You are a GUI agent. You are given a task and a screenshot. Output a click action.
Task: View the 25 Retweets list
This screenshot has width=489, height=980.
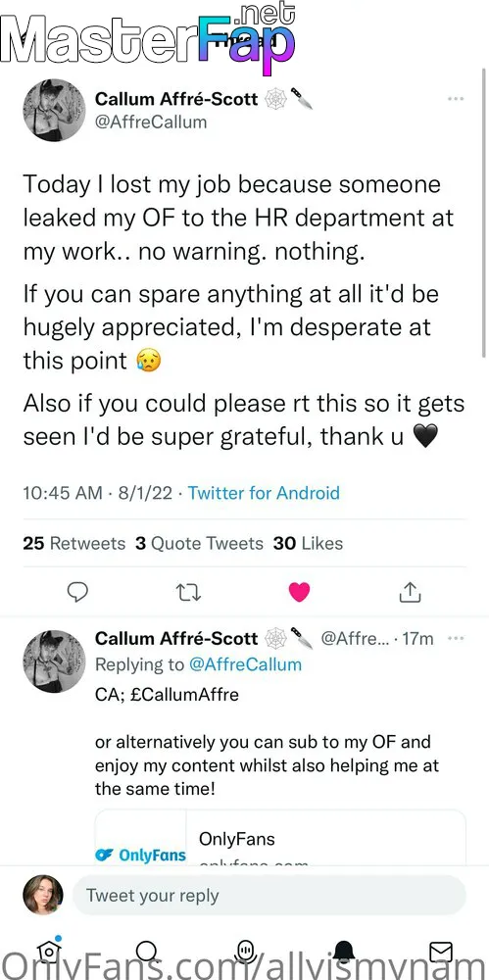click(74, 543)
